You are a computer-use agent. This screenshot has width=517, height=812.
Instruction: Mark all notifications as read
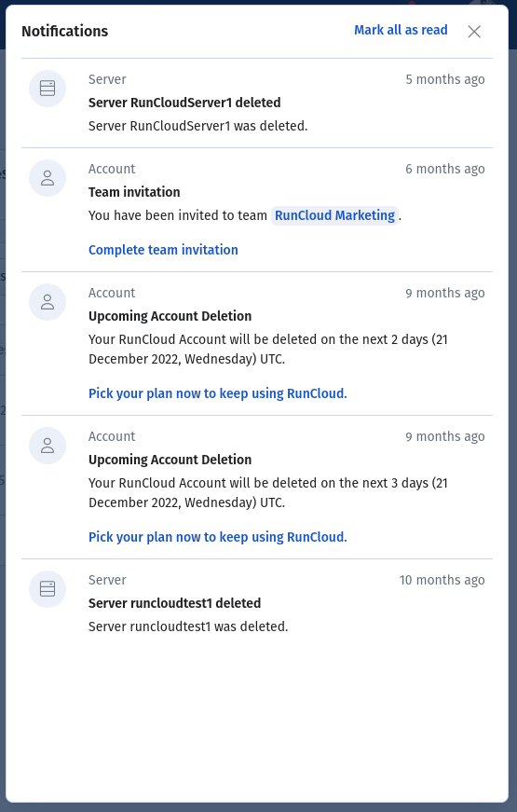coord(401,30)
